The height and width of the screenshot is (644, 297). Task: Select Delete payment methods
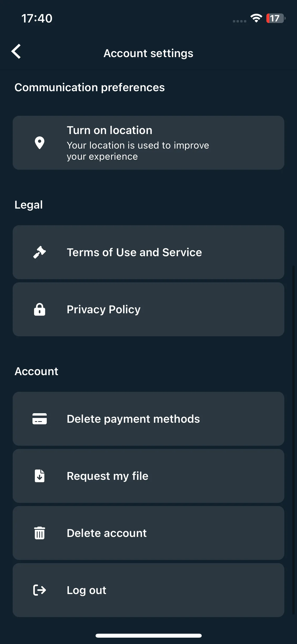tap(148, 419)
